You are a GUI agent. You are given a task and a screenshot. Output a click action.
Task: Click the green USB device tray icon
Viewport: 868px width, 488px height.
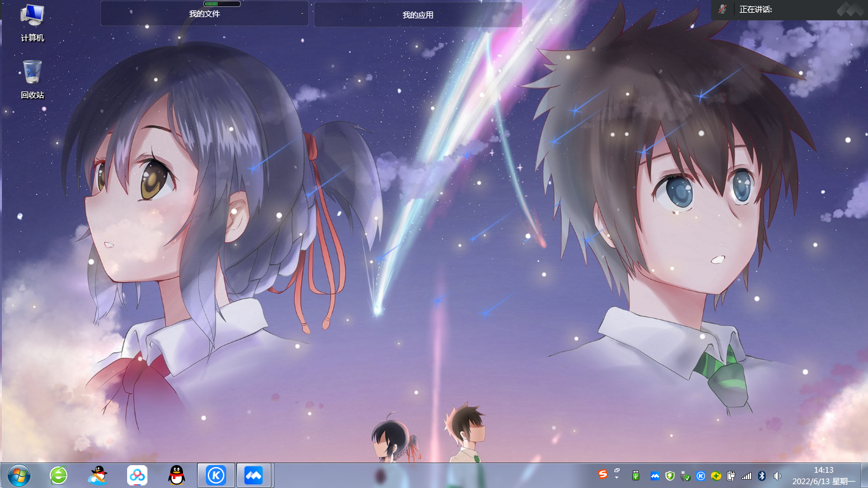pos(636,475)
